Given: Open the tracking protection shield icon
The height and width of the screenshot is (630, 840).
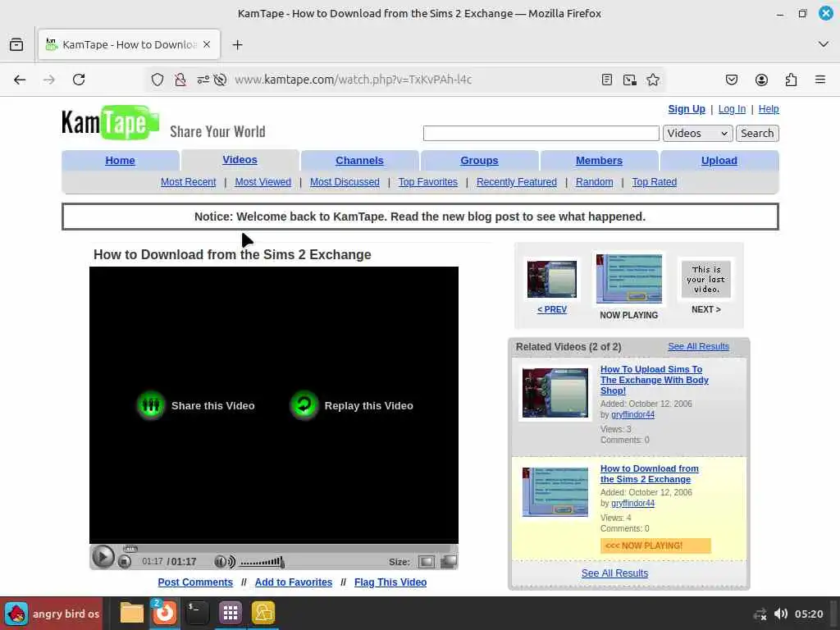Looking at the screenshot, I should [x=157, y=80].
